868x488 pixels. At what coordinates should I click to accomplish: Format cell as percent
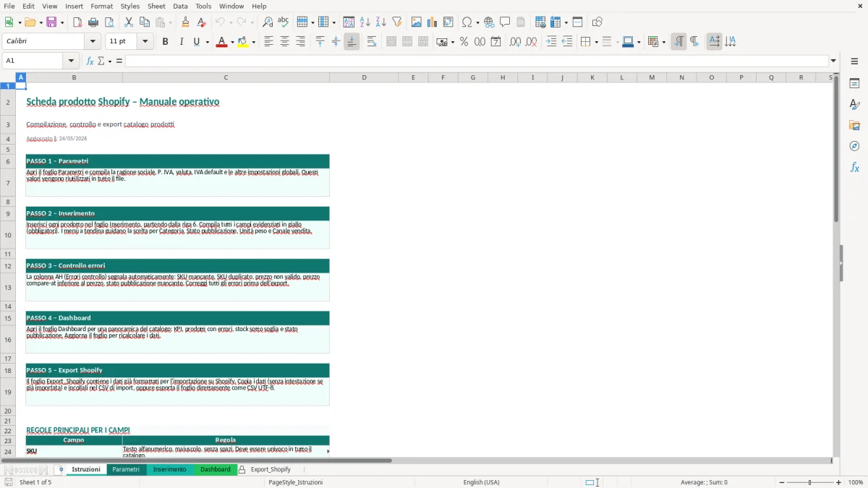click(x=464, y=42)
